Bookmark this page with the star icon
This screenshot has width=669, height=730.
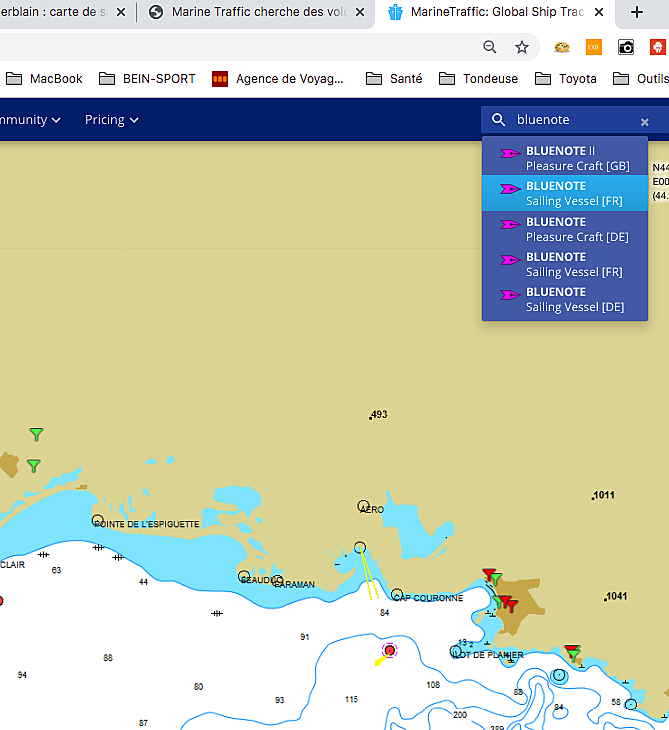[522, 47]
